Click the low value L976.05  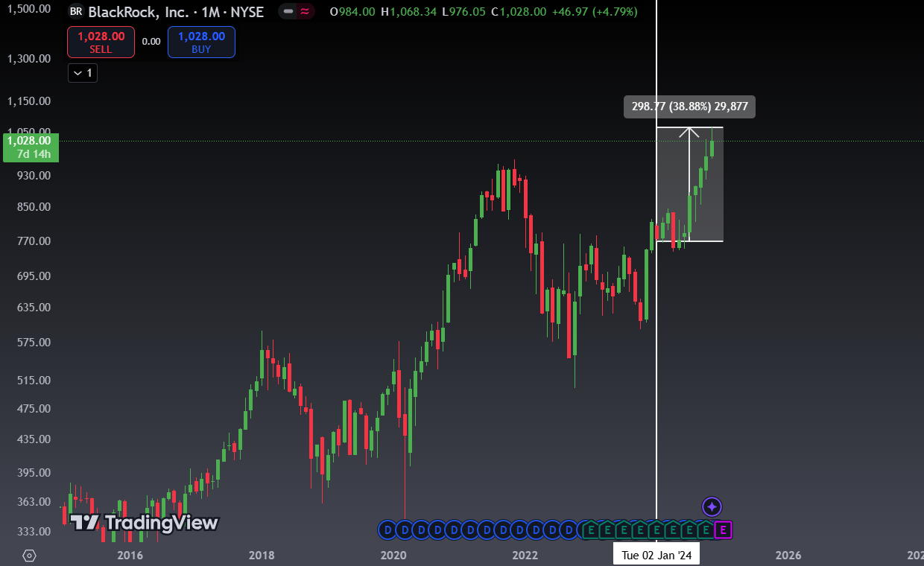pyautogui.click(x=463, y=11)
